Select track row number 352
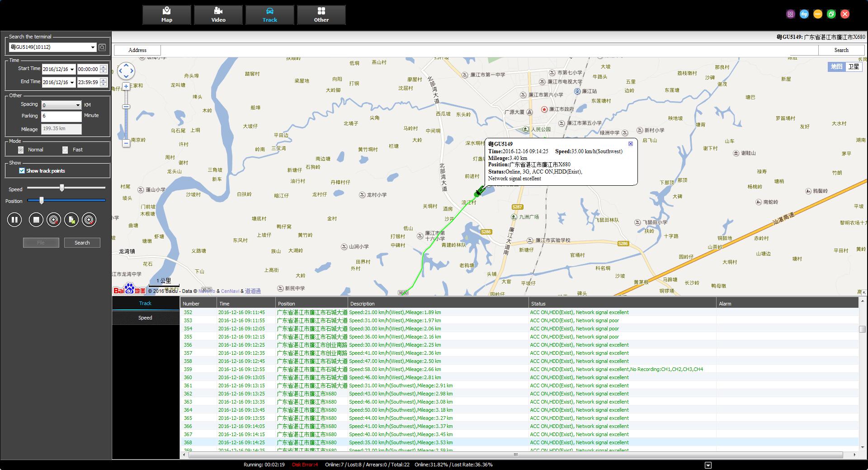 click(519, 312)
